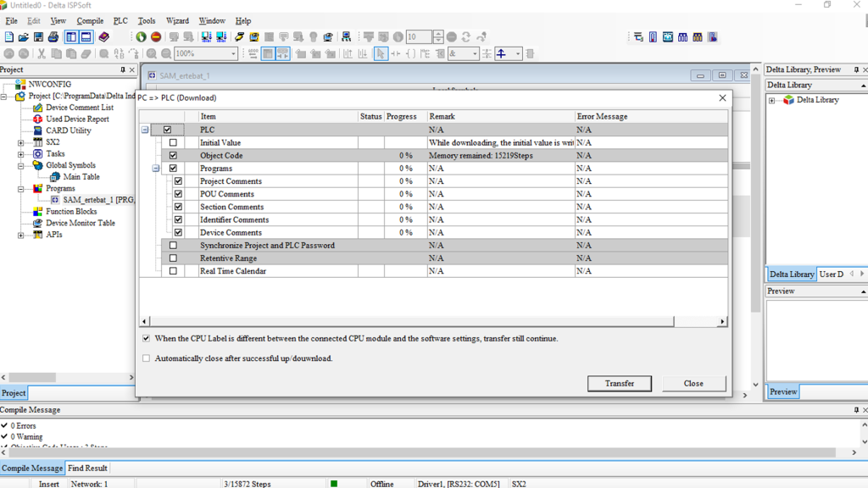Click the zoom in magnifier icon
This screenshot has width=868, height=488.
tap(151, 53)
